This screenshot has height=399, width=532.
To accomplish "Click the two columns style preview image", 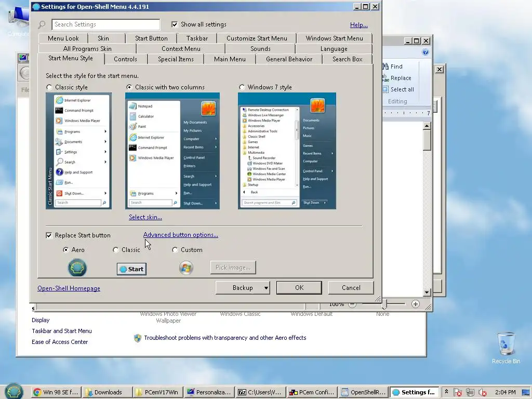I will 172,151.
